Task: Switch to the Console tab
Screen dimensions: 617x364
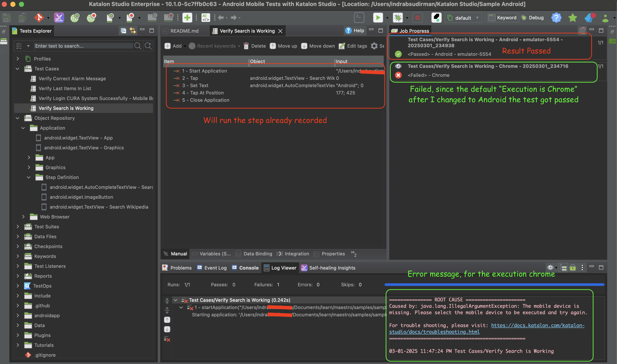Action: click(x=249, y=268)
